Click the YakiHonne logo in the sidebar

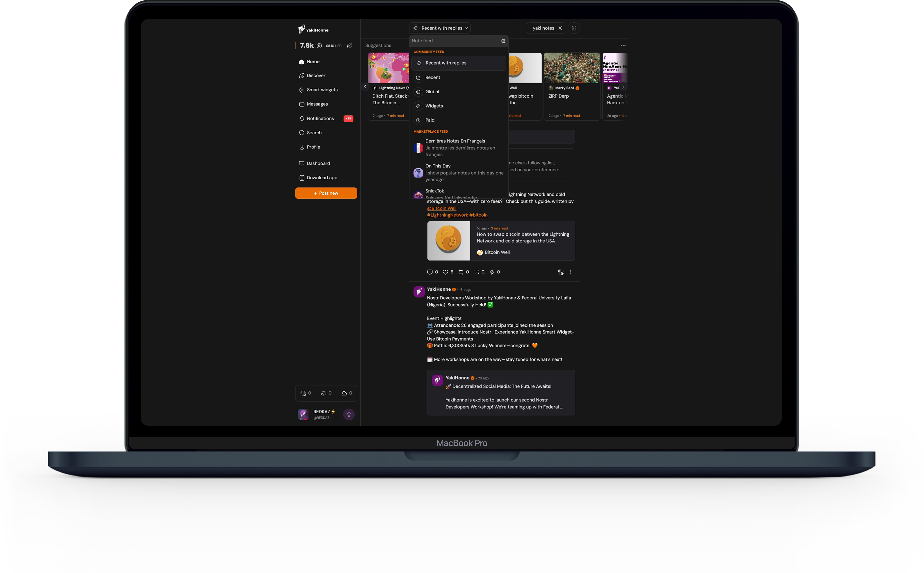313,29
